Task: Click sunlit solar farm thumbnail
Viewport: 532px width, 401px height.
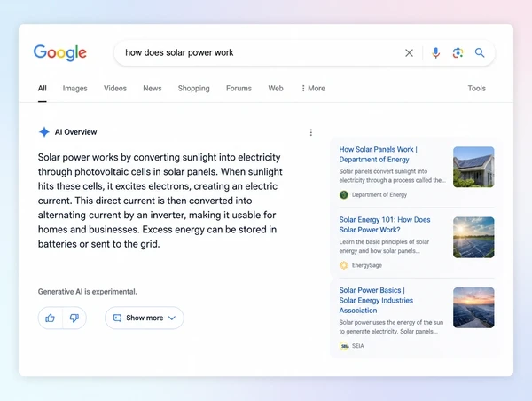Action: (x=473, y=238)
